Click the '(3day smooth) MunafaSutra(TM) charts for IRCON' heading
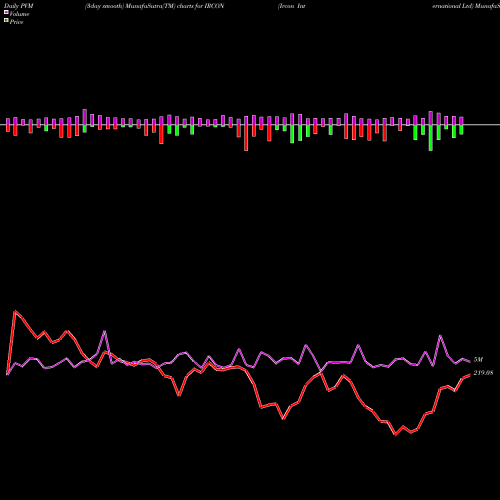Image resolution: width=500 pixels, height=500 pixels. (x=154, y=6)
